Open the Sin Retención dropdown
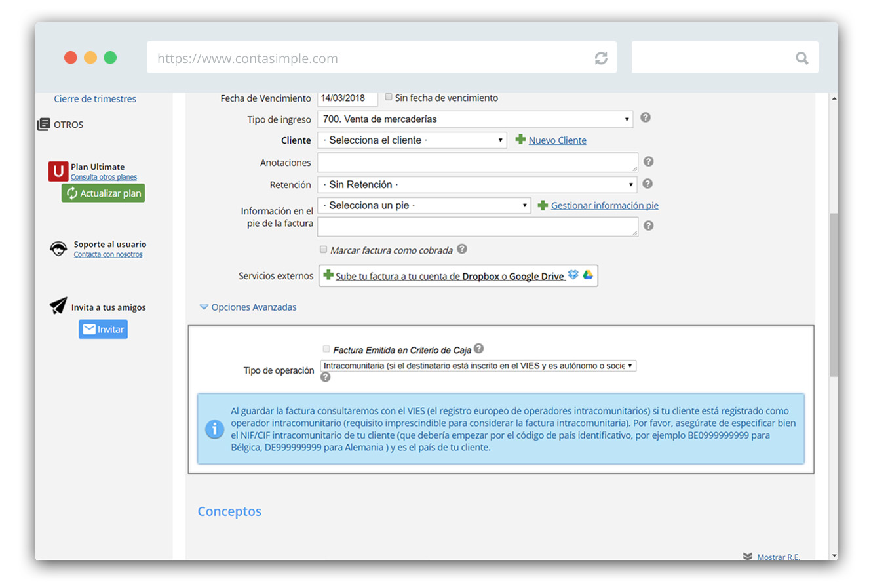 coord(477,185)
